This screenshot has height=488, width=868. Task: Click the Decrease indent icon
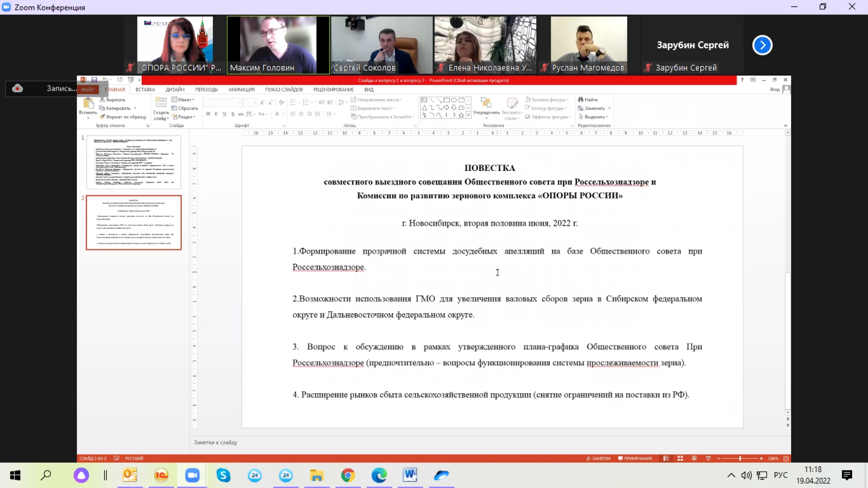tap(321, 103)
